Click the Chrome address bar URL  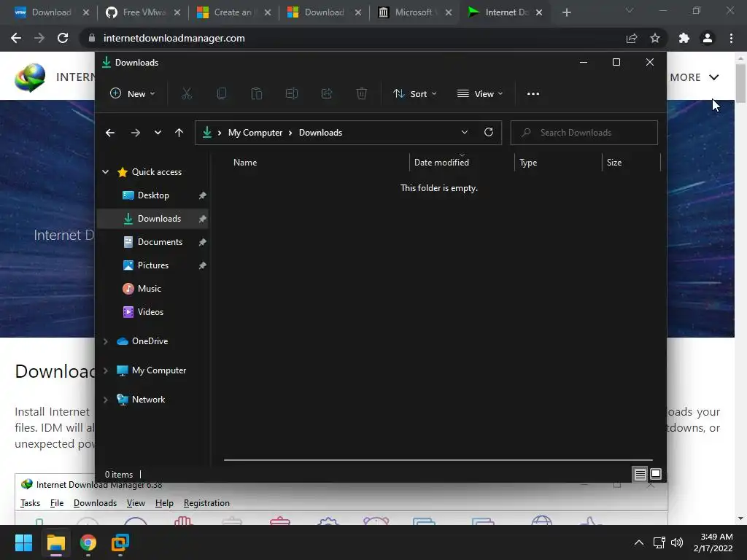point(174,38)
